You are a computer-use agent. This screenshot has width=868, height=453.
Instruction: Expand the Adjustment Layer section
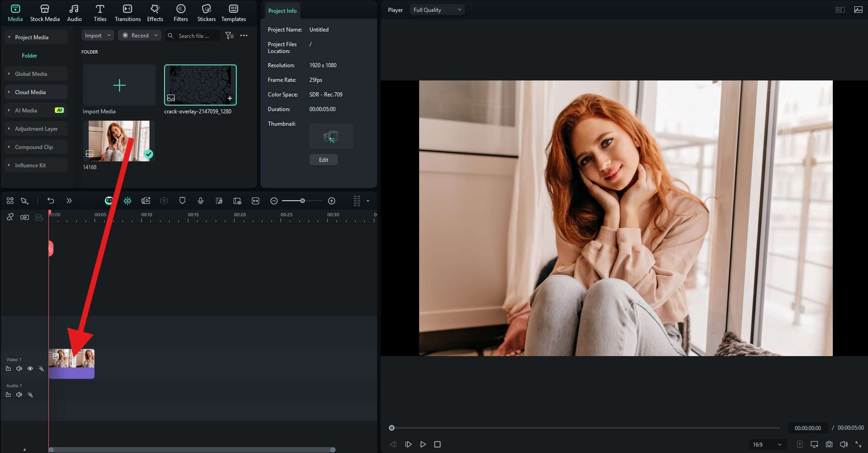coord(36,128)
